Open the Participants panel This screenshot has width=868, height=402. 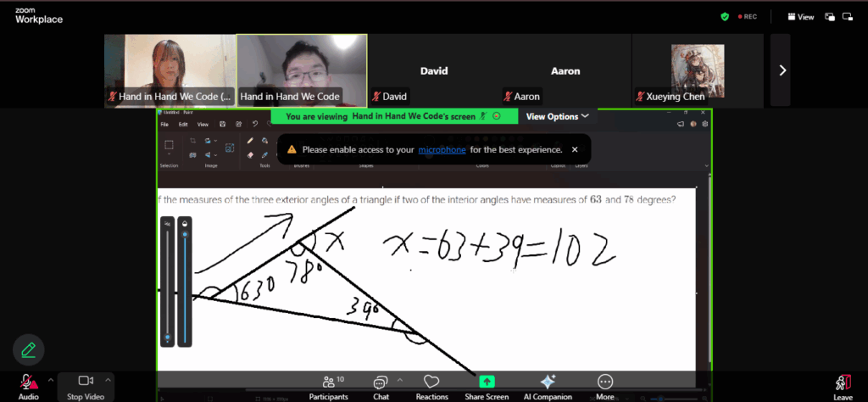pos(328,382)
